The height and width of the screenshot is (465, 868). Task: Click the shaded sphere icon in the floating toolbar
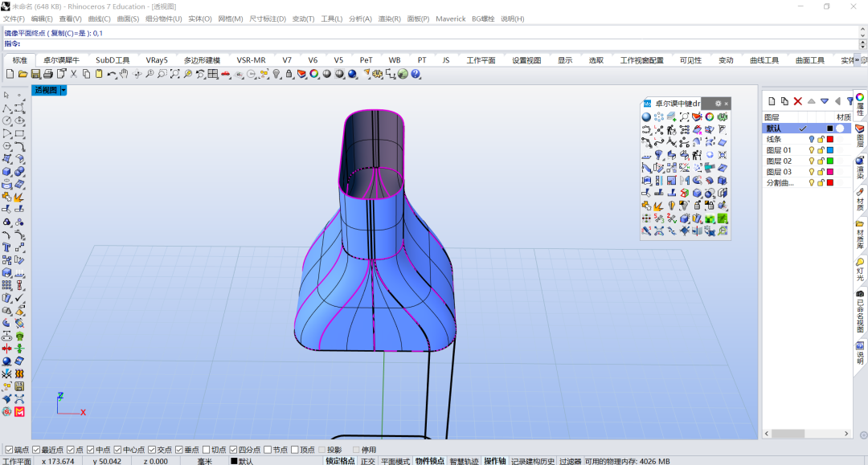tap(646, 117)
